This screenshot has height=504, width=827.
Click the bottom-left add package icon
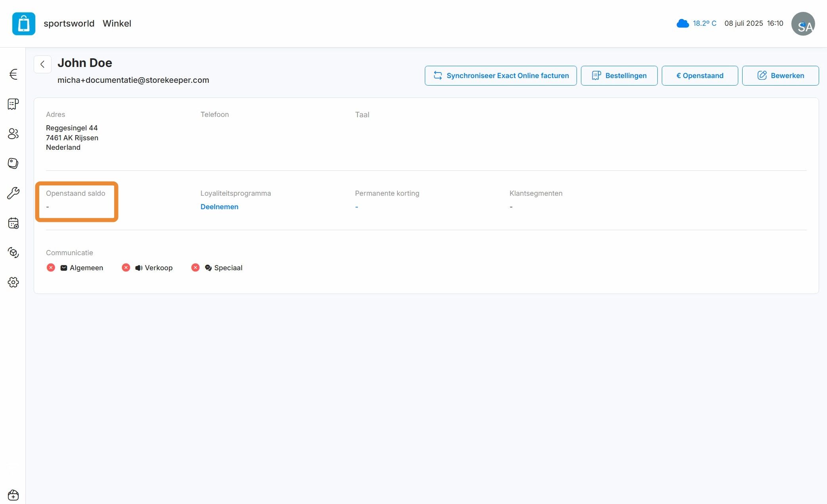[x=13, y=495]
